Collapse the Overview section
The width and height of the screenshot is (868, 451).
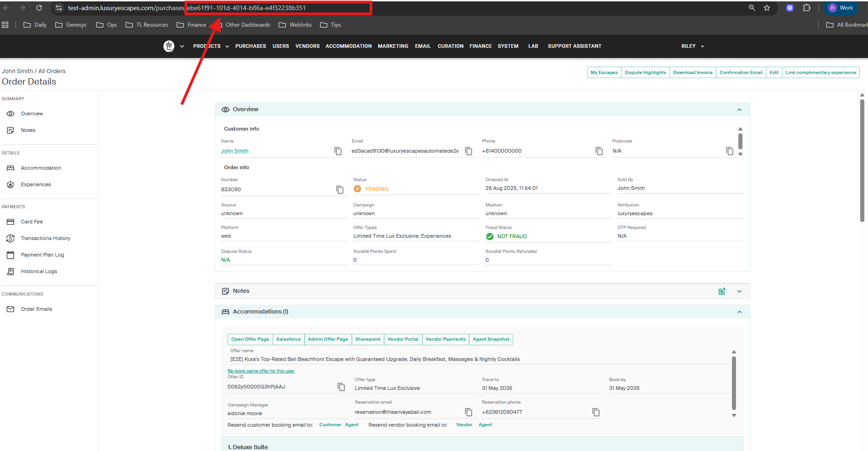pos(739,109)
